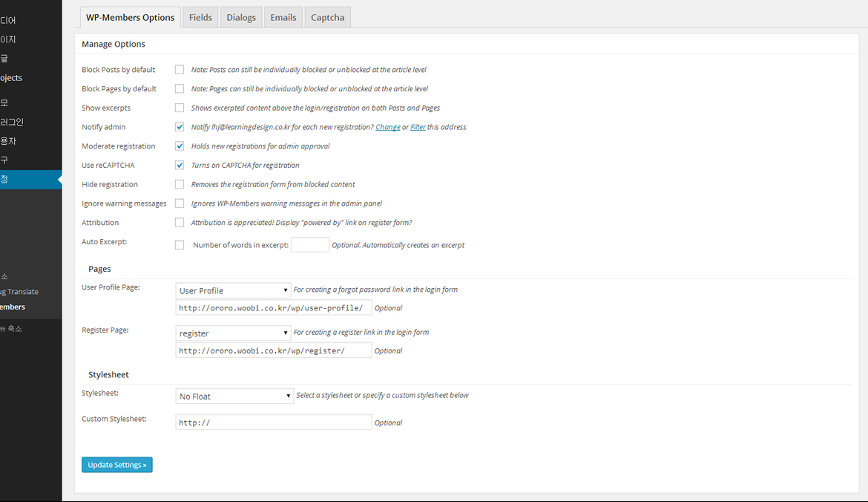Click the Custom Stylesheet input field

click(x=273, y=422)
